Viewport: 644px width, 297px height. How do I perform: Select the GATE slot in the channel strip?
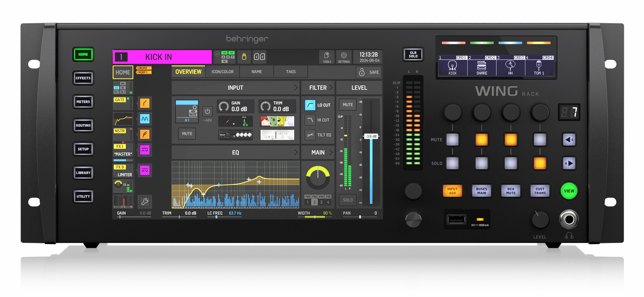[123, 103]
